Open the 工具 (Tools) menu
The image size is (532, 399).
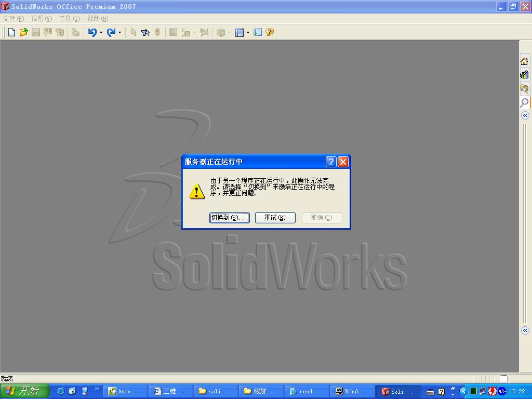pyautogui.click(x=70, y=18)
